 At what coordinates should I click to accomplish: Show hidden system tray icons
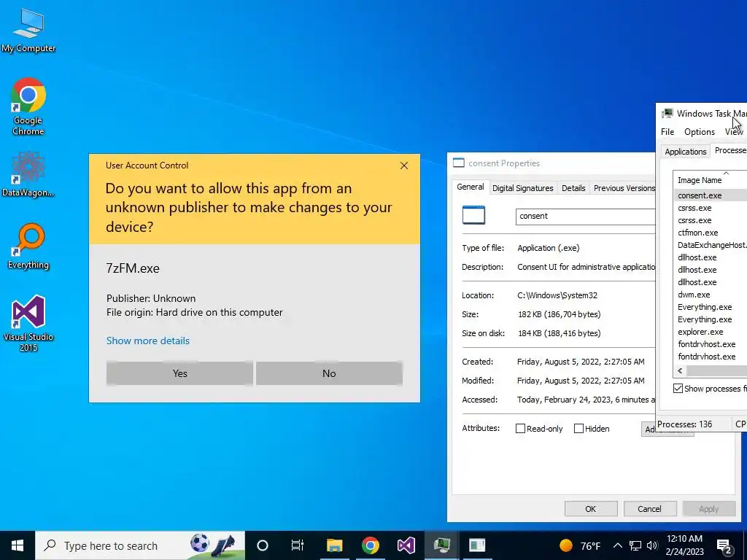coord(617,545)
